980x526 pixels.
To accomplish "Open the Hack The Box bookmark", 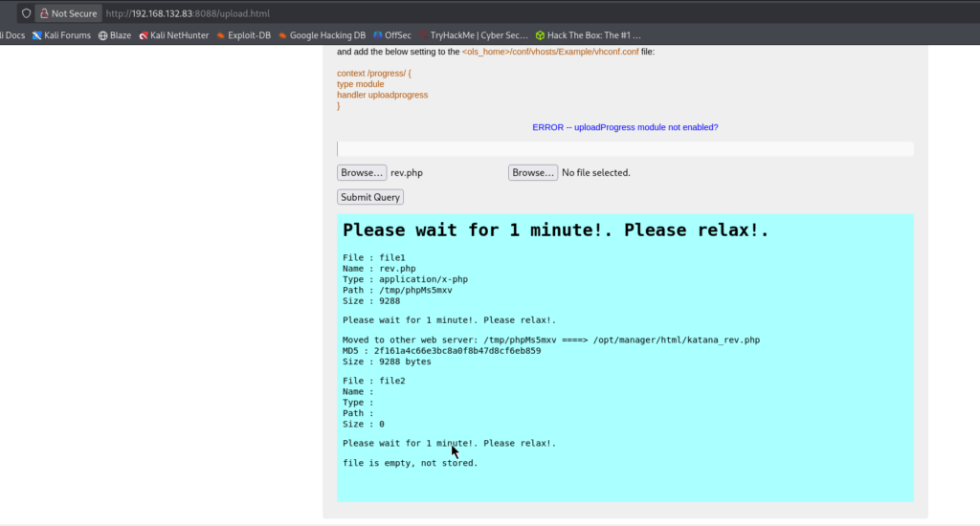I will click(588, 35).
